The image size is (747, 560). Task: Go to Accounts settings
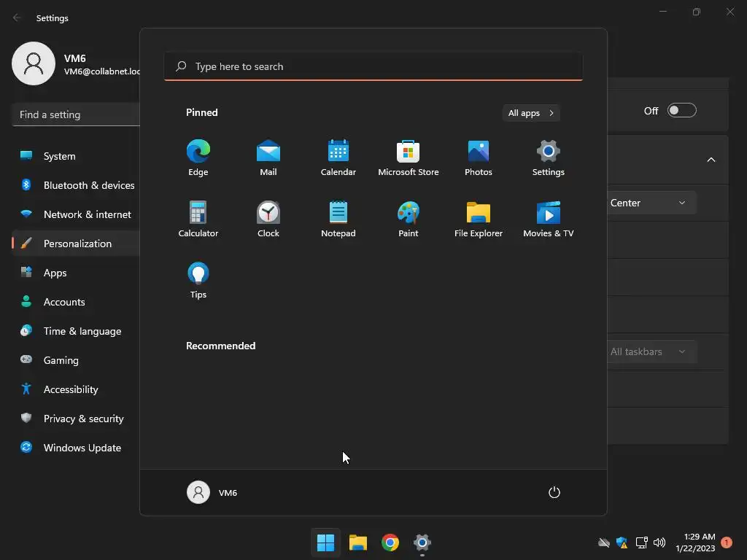click(76, 302)
